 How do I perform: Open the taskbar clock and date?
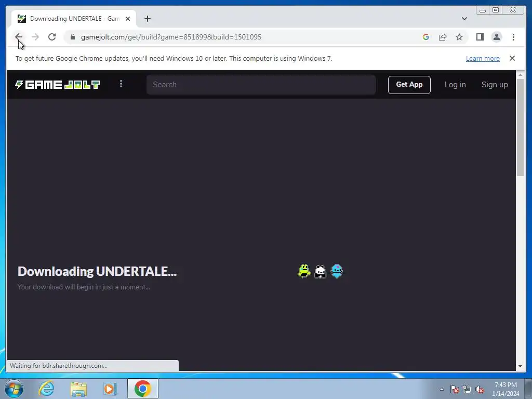tap(506, 389)
